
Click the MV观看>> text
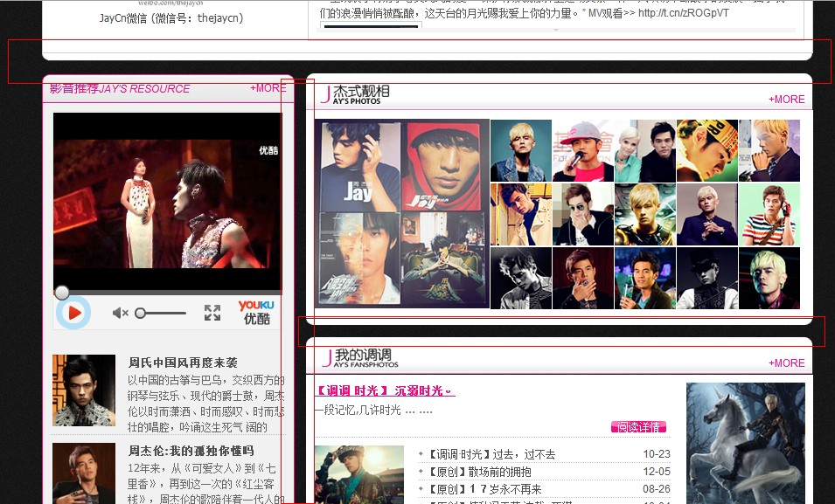[611, 13]
